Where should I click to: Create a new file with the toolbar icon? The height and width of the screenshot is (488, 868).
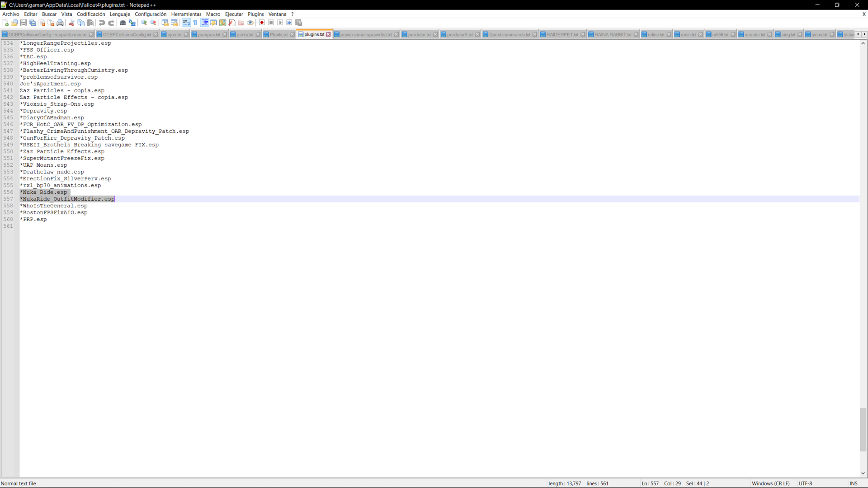point(5,23)
